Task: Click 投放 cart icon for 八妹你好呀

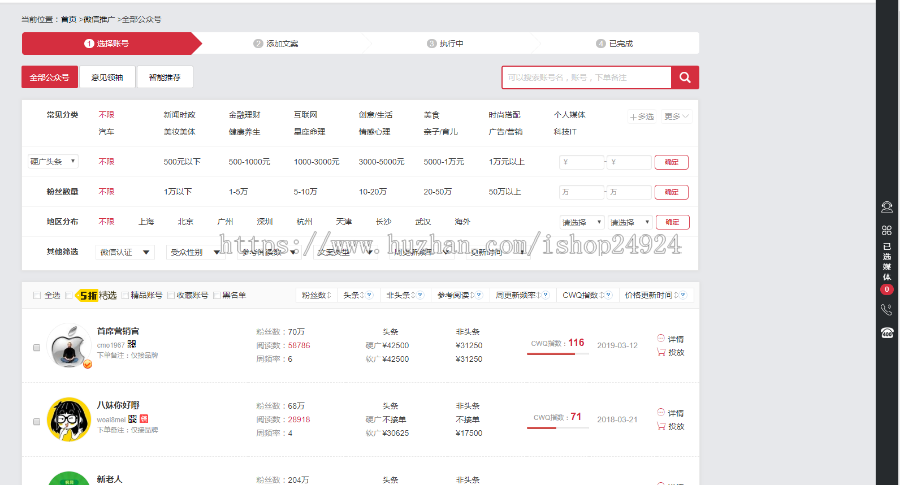Action: click(661, 426)
